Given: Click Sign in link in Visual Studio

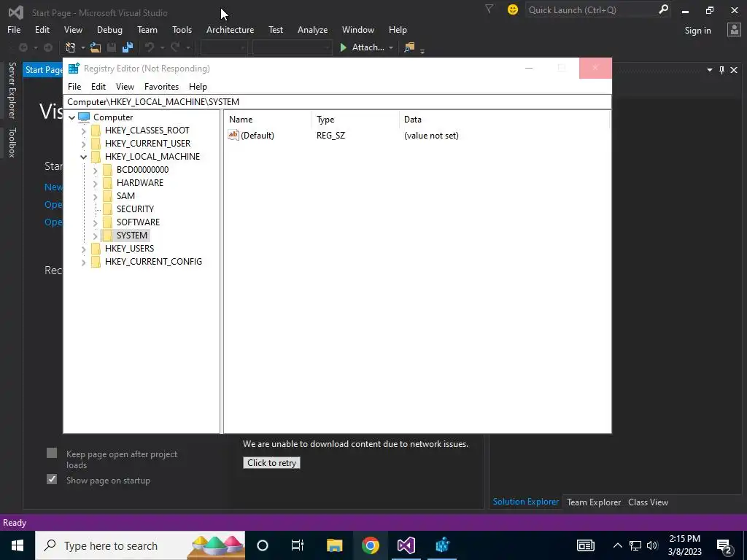Looking at the screenshot, I should (697, 31).
